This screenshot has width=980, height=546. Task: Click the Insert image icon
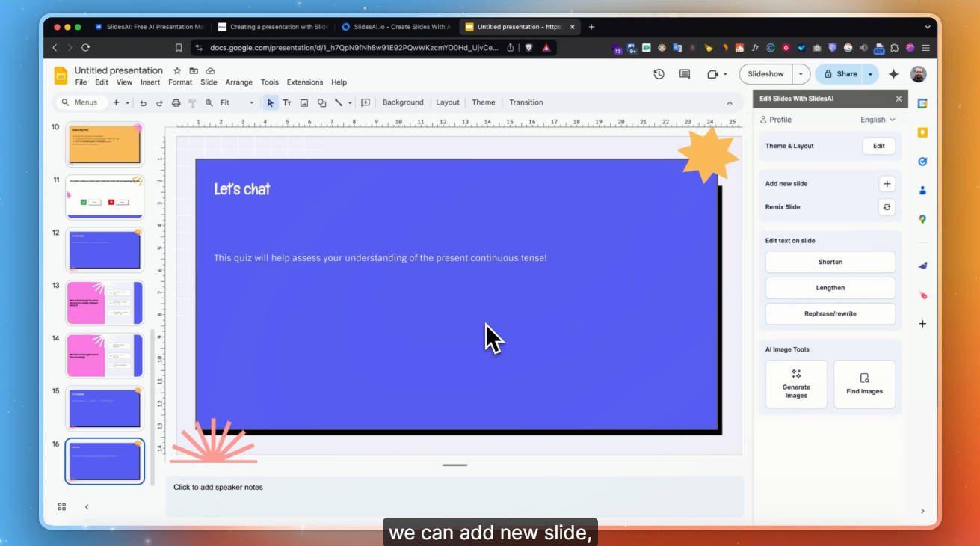coord(304,103)
